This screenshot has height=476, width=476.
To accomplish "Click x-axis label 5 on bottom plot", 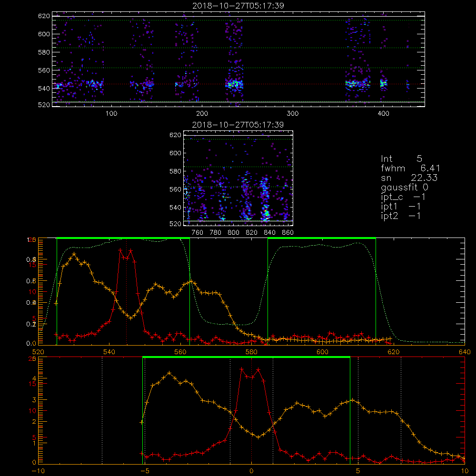I will (x=358, y=471).
